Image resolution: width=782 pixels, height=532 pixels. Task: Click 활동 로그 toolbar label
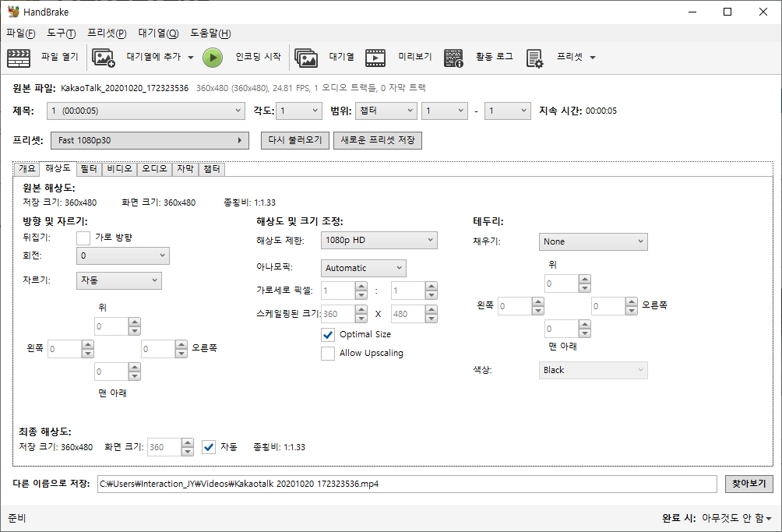click(x=495, y=58)
